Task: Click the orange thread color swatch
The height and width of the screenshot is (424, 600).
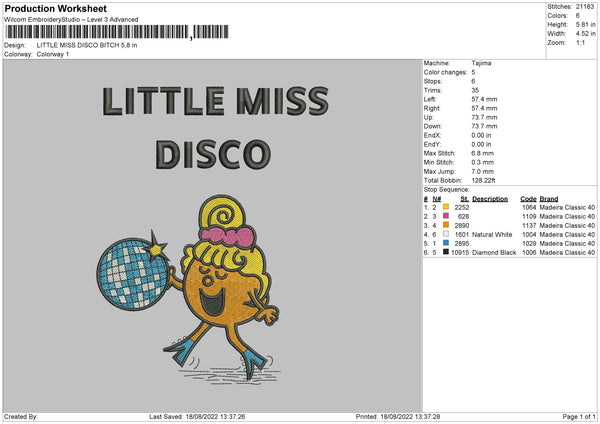Action: (446, 225)
